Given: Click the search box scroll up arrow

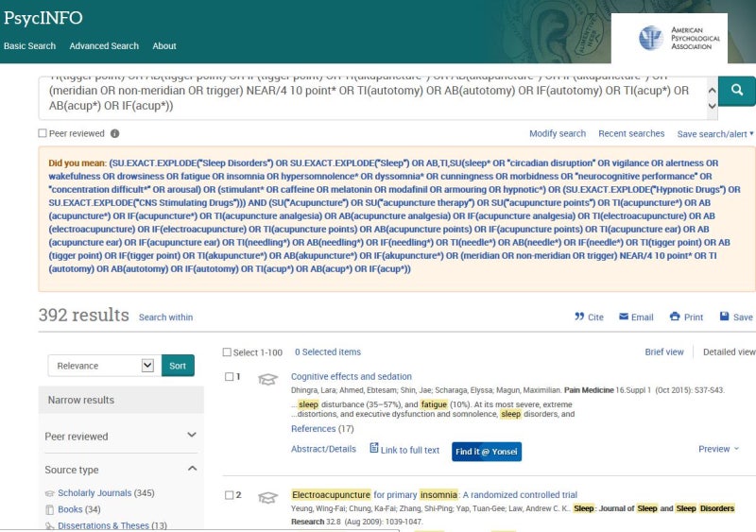Looking at the screenshot, I should [x=712, y=90].
